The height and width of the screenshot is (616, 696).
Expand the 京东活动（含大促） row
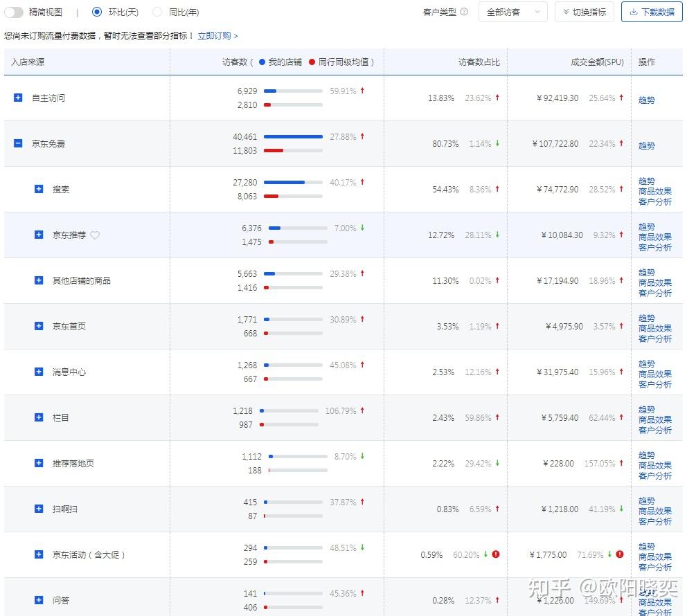click(x=39, y=554)
